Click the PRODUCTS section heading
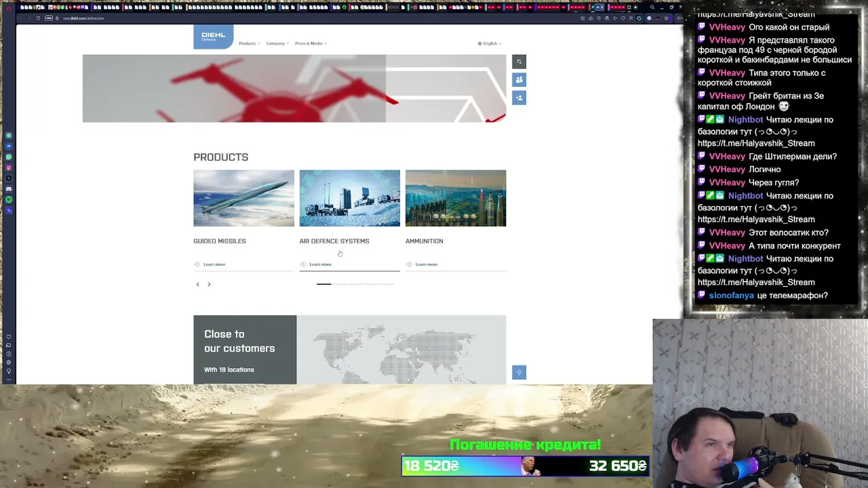Screen dimensions: 868x488 click(221, 157)
